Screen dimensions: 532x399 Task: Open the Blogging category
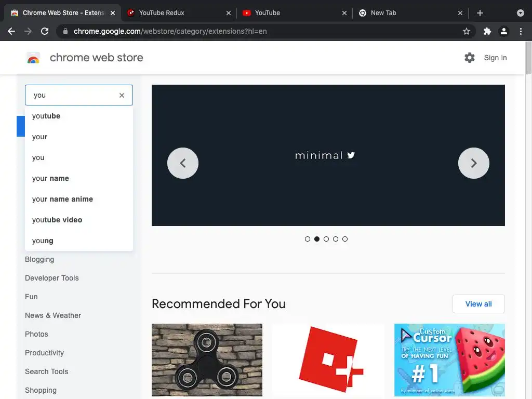[39, 260]
